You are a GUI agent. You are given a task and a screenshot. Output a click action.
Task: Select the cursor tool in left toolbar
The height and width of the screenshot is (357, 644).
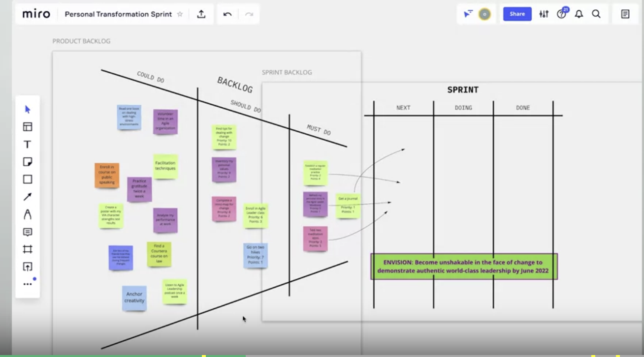click(x=28, y=109)
